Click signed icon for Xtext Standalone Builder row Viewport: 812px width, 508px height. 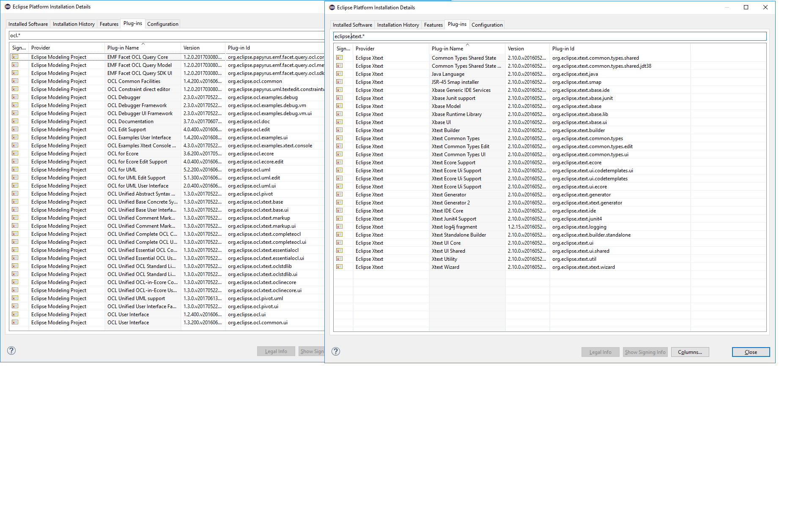coord(339,235)
